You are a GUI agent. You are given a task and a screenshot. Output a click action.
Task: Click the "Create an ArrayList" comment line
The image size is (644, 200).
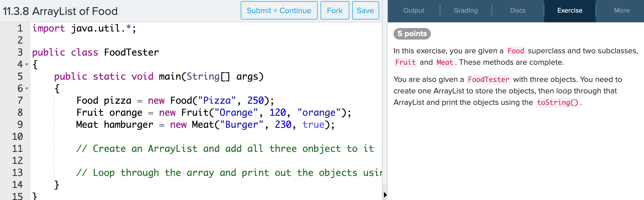(x=225, y=149)
